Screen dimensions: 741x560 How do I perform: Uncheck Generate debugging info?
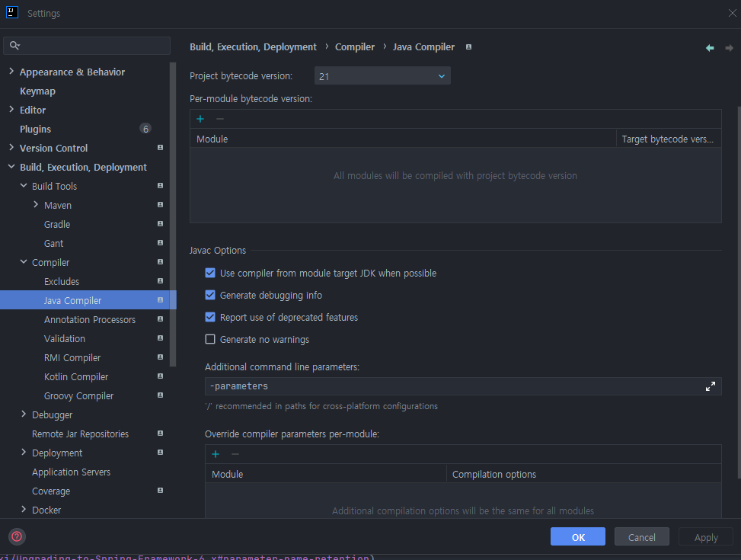point(210,295)
